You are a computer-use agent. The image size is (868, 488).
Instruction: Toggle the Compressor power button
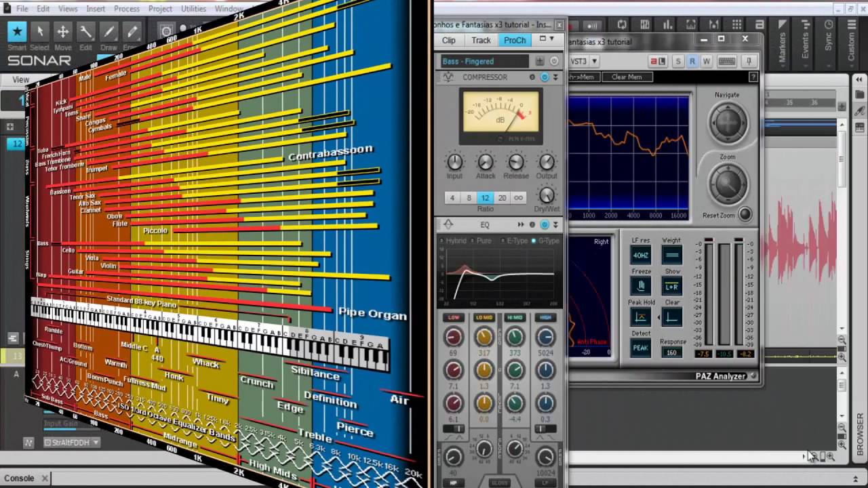click(544, 77)
